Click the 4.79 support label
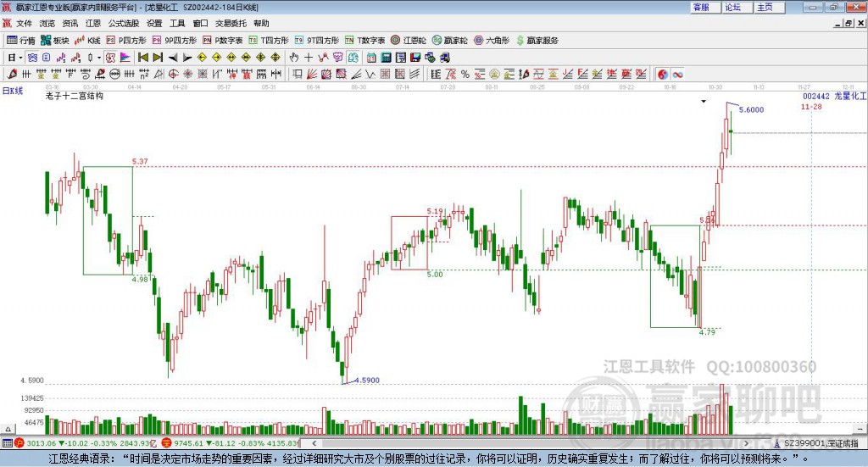 707,332
